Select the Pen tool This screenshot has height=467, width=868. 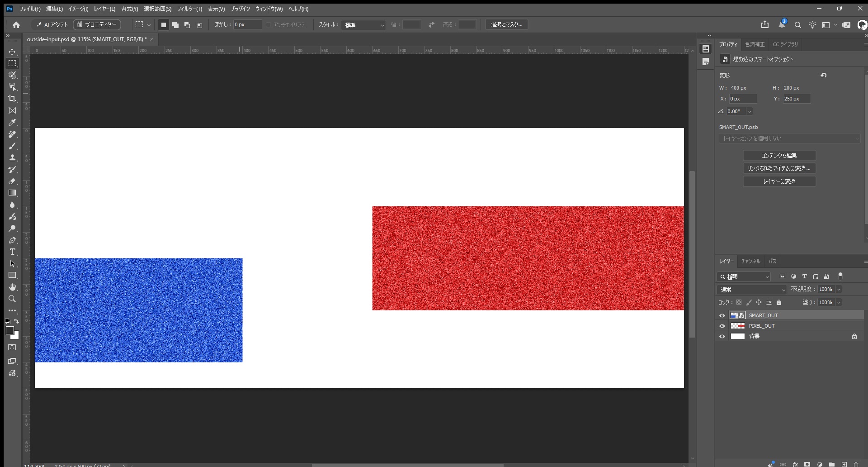(12, 240)
